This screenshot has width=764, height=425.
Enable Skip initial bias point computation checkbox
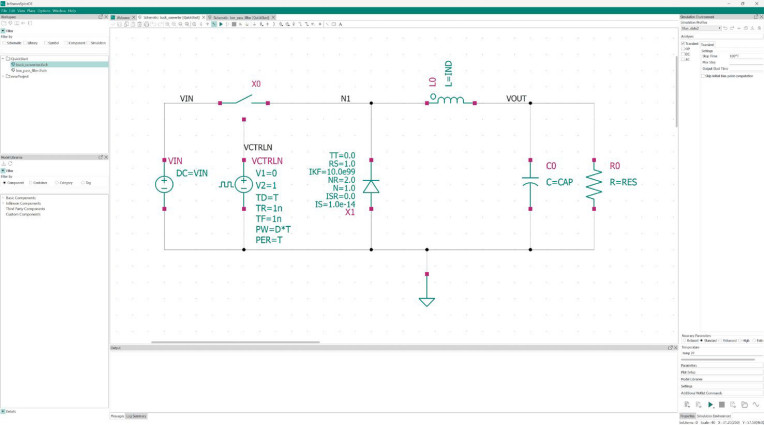703,76
